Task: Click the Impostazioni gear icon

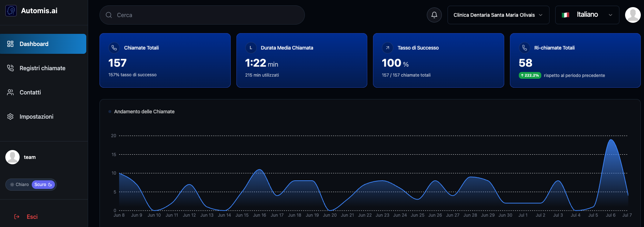Action: click(10, 117)
